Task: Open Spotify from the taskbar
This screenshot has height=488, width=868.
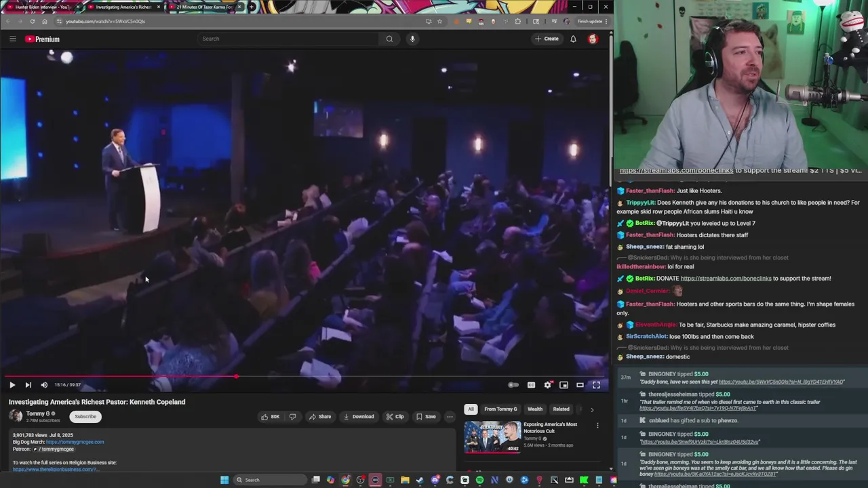Action: (479, 480)
